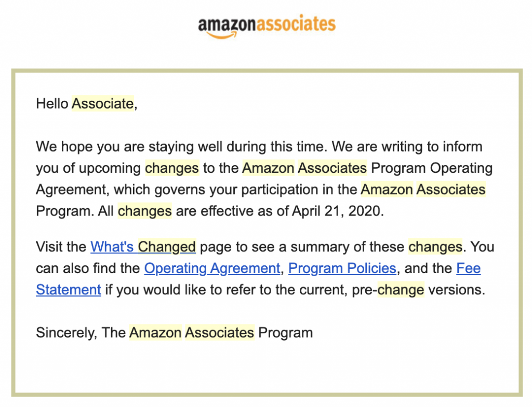Open the Statement link at line start
The height and width of the screenshot is (407, 532).
69,290
